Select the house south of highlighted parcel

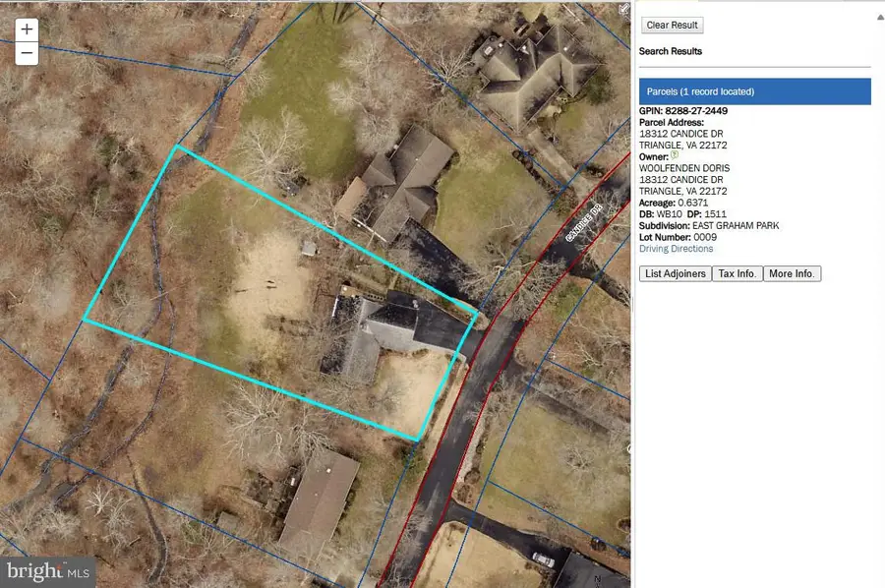click(318, 500)
